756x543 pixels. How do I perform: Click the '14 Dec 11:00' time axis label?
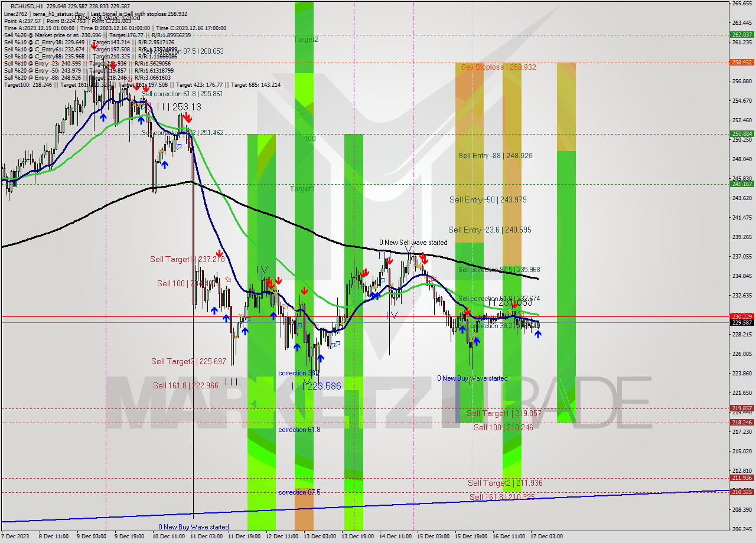pos(395,537)
